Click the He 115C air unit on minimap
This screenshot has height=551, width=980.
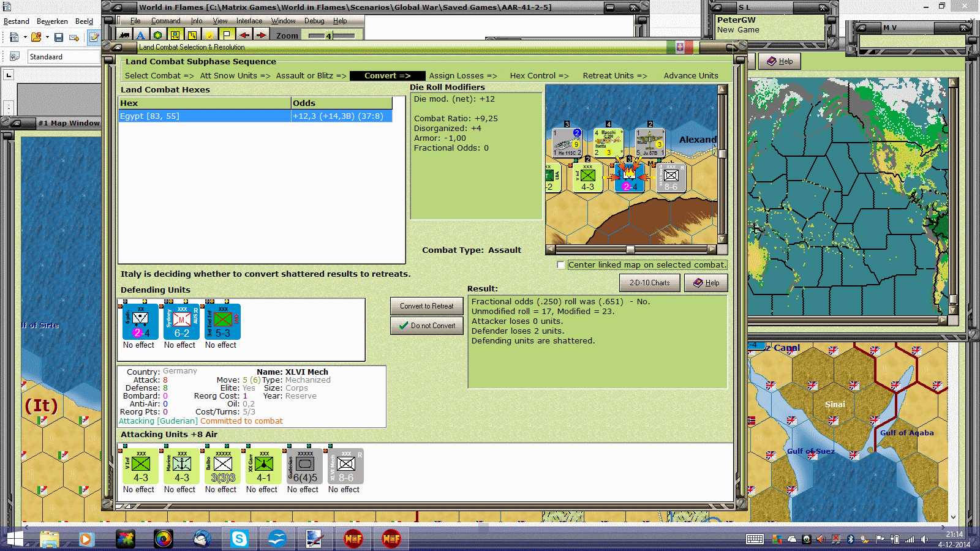tap(567, 143)
